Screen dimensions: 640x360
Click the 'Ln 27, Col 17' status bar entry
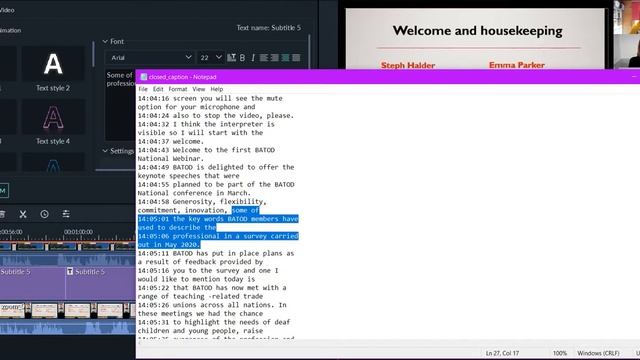[x=502, y=353]
